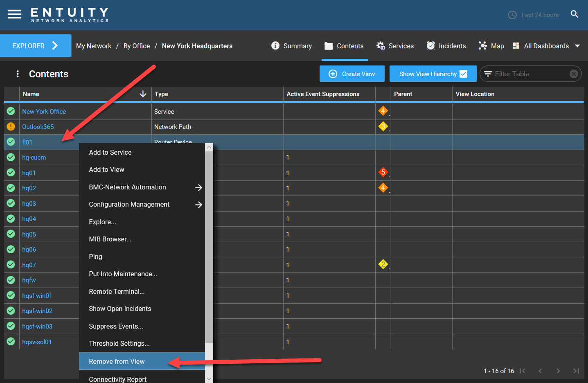Click the Create View button

tap(352, 74)
